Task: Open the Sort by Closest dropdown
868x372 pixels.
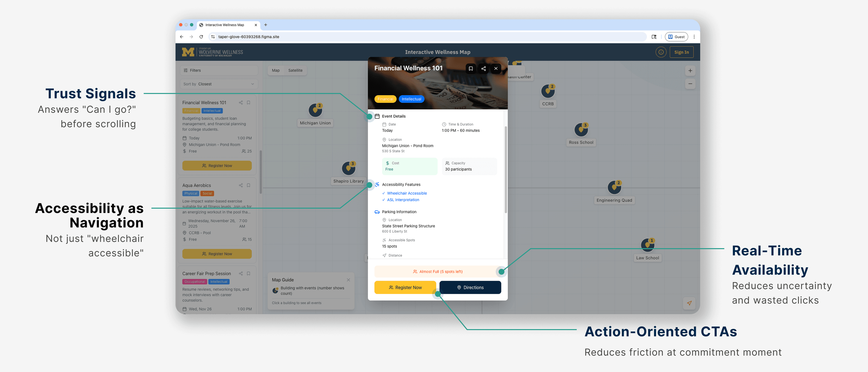Action: pyautogui.click(x=218, y=84)
